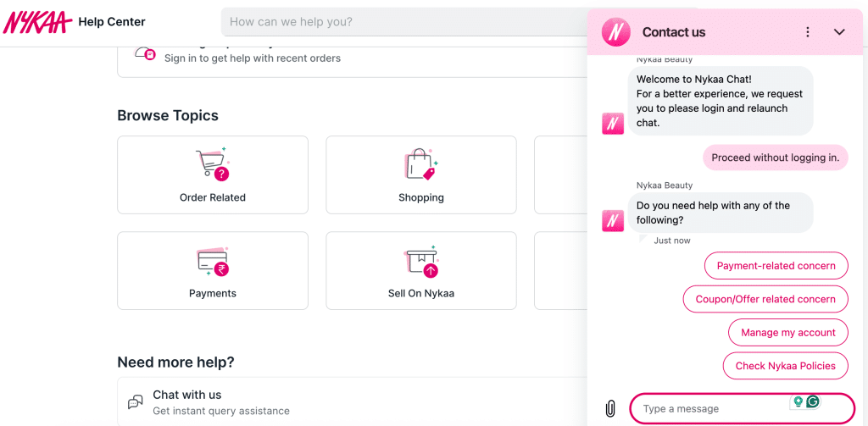
Task: Select Manage my account option
Action: (x=788, y=333)
